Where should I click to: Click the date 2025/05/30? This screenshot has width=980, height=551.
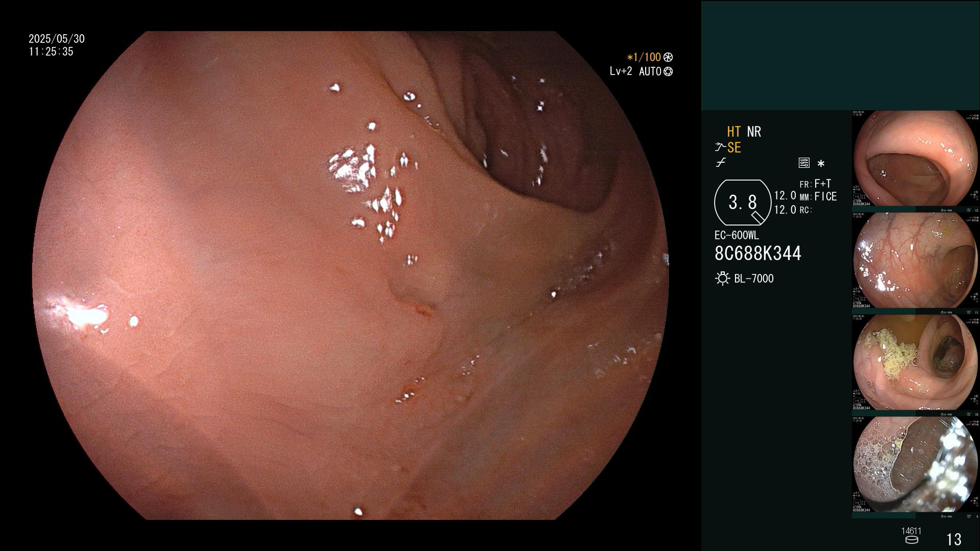pyautogui.click(x=57, y=39)
